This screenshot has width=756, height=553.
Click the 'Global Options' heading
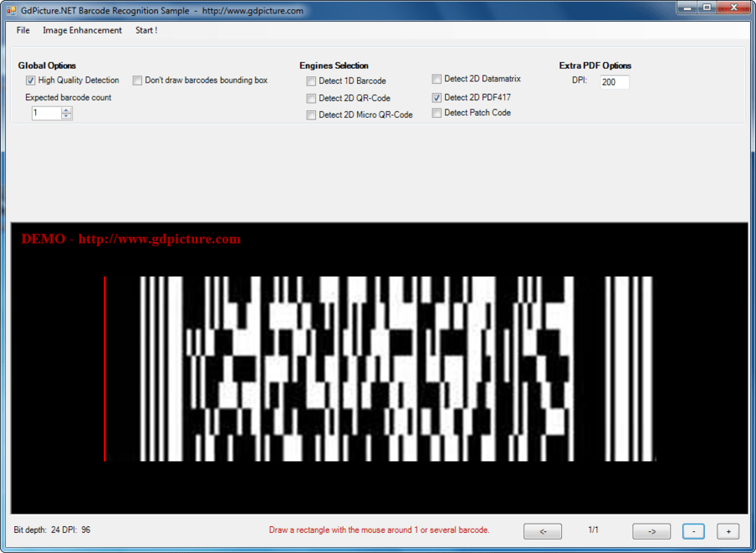pyautogui.click(x=47, y=66)
